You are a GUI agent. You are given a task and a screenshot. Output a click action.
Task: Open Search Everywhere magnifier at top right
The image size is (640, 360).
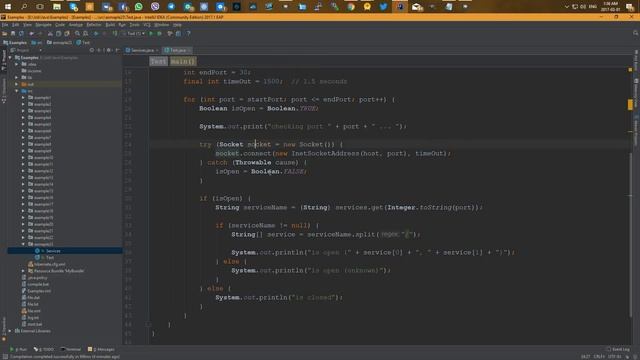tap(635, 33)
